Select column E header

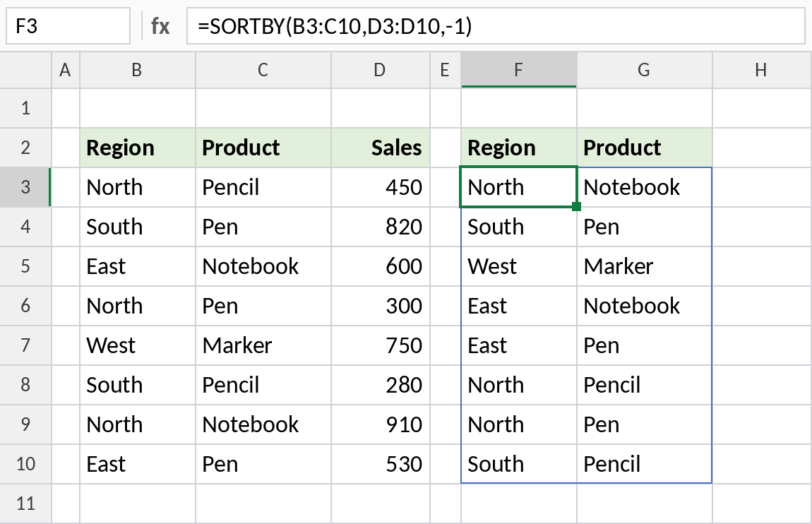(445, 70)
